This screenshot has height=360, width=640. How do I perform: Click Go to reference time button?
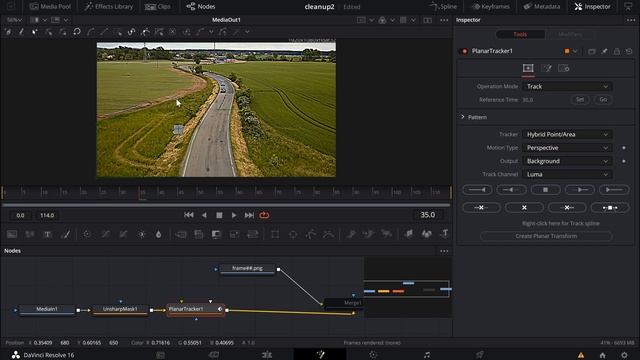coord(603,100)
